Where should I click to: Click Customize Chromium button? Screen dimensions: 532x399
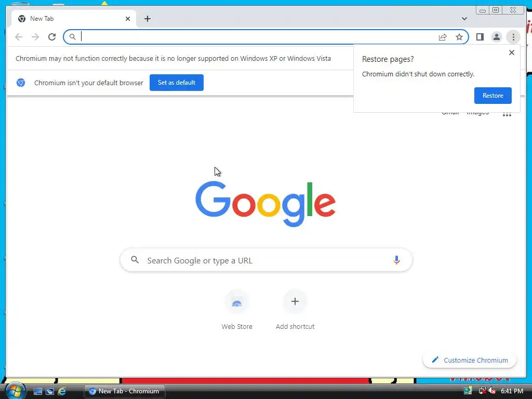470,360
